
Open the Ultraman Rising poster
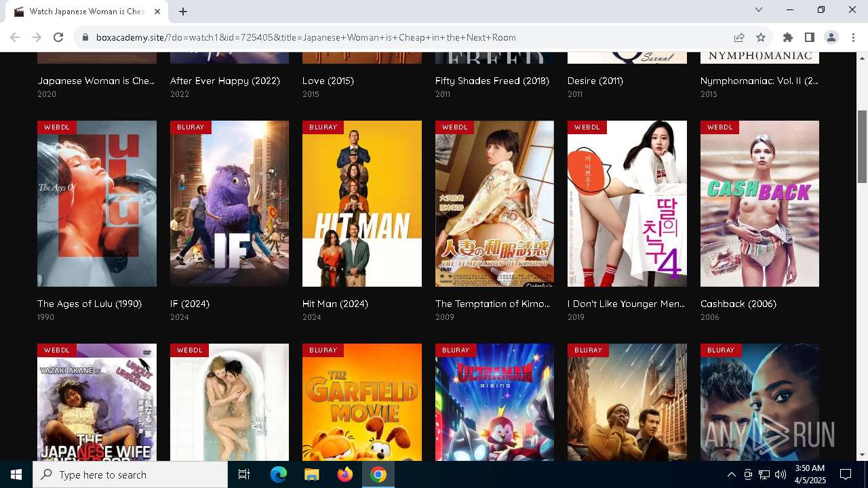pyautogui.click(x=494, y=402)
